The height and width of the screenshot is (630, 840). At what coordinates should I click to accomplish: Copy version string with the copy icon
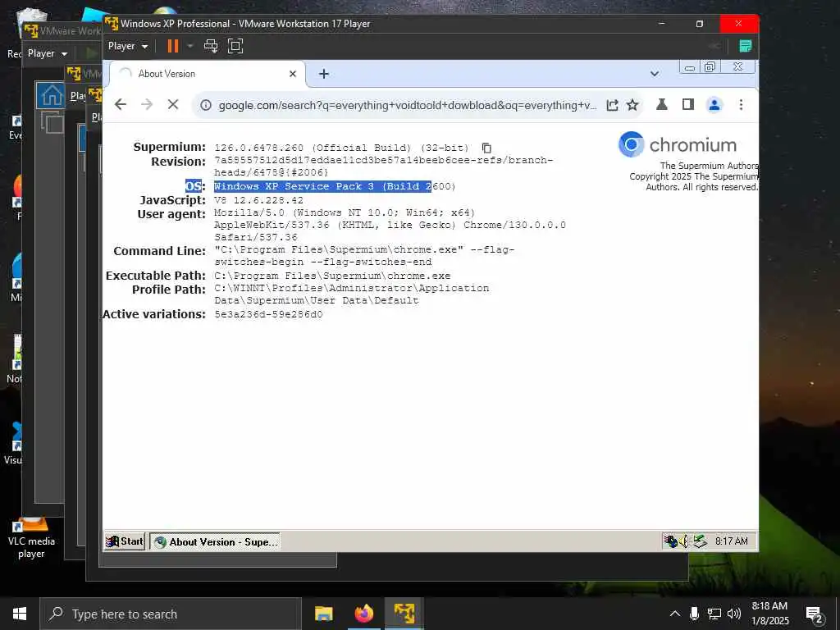(486, 148)
